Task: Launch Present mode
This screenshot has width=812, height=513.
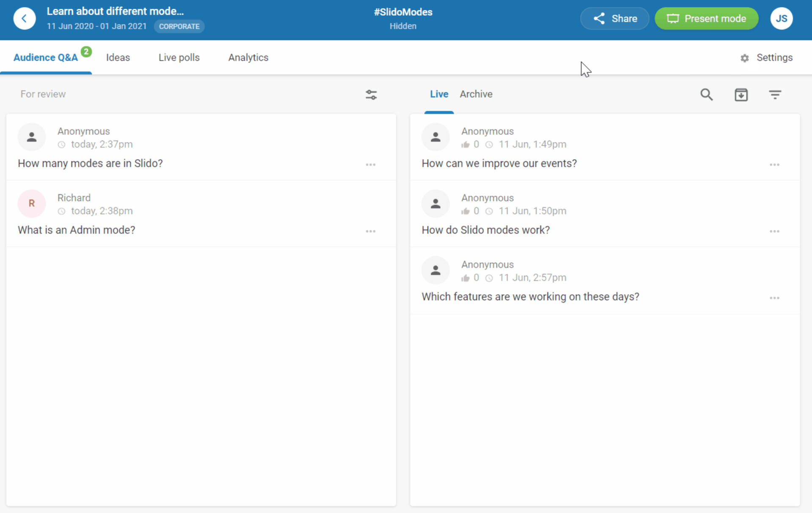Action: (706, 19)
